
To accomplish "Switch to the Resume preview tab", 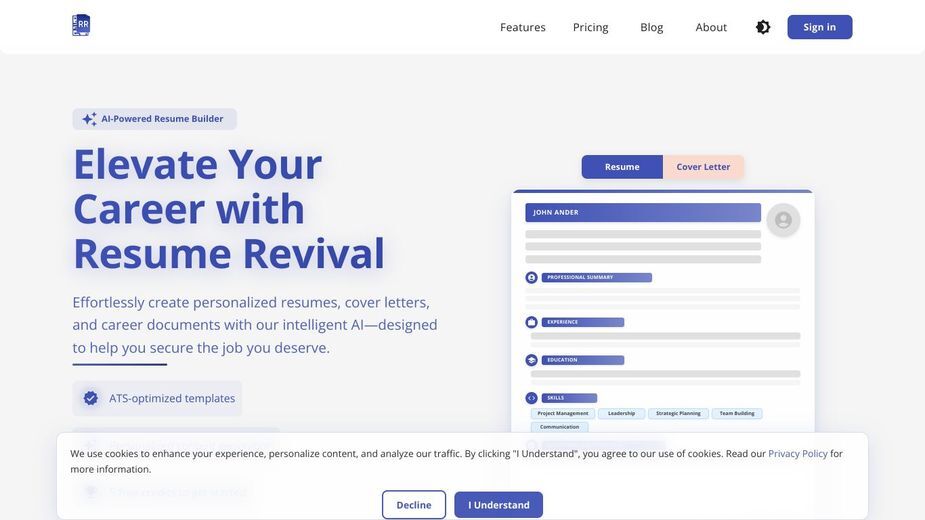I will click(x=622, y=167).
